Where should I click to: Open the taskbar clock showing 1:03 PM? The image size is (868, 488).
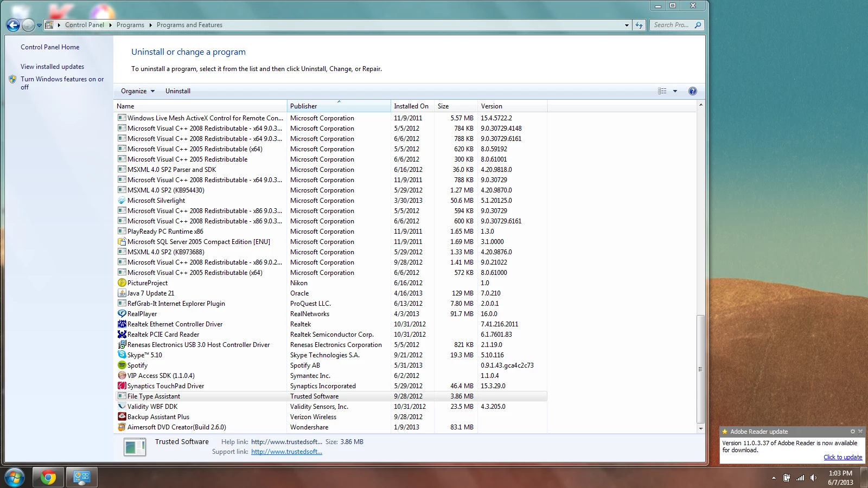[x=840, y=478]
